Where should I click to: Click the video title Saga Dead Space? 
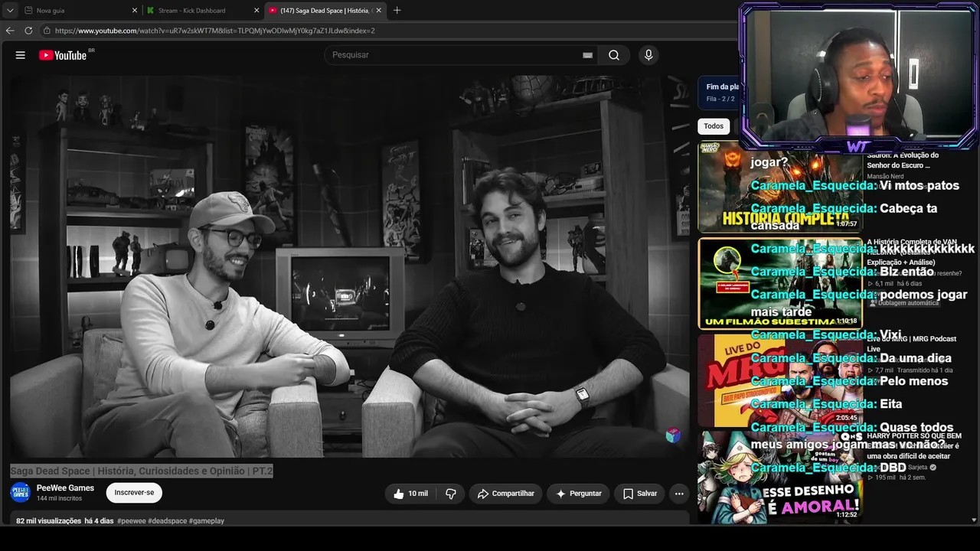click(142, 471)
